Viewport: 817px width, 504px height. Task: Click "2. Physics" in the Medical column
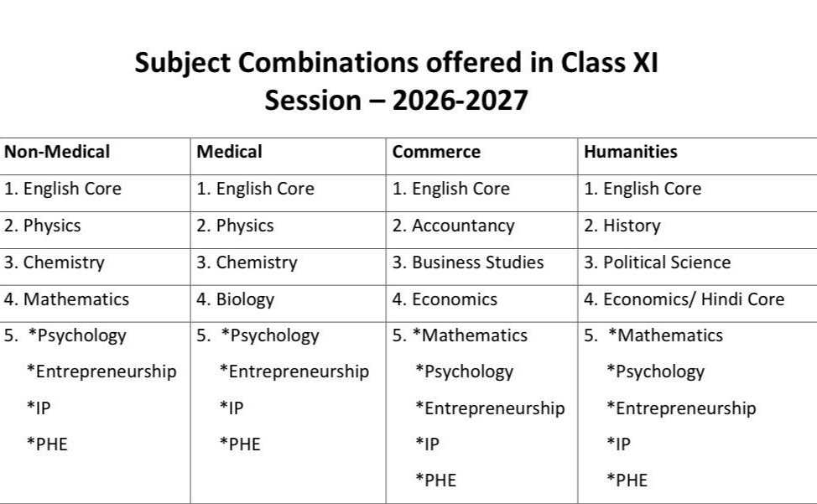point(235,226)
